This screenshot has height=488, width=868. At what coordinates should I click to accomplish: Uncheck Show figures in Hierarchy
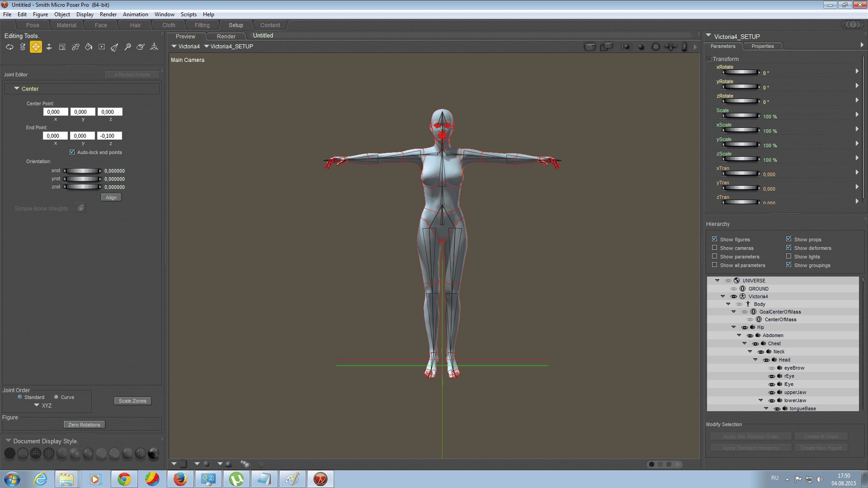715,239
